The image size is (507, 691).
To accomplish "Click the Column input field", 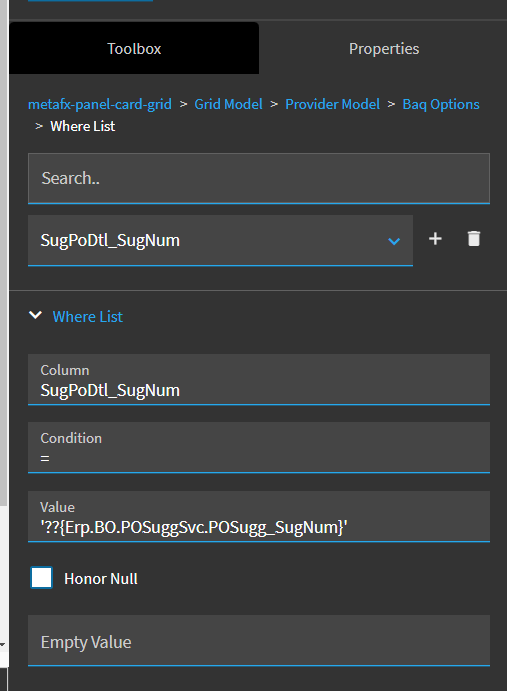I will pyautogui.click(x=259, y=379).
